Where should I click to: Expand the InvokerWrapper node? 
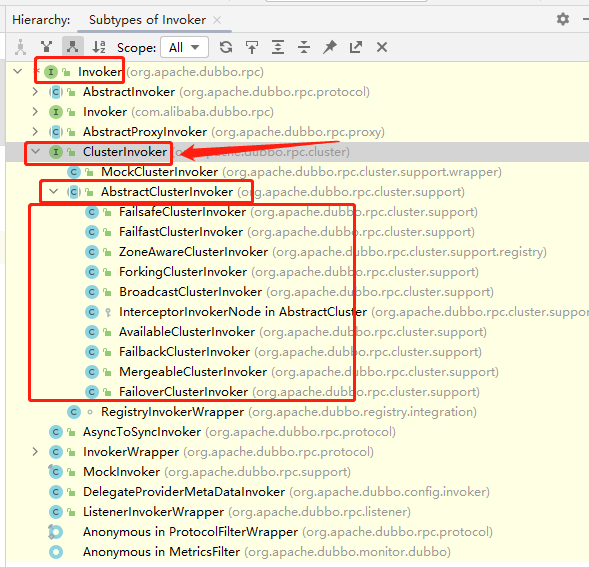35,452
